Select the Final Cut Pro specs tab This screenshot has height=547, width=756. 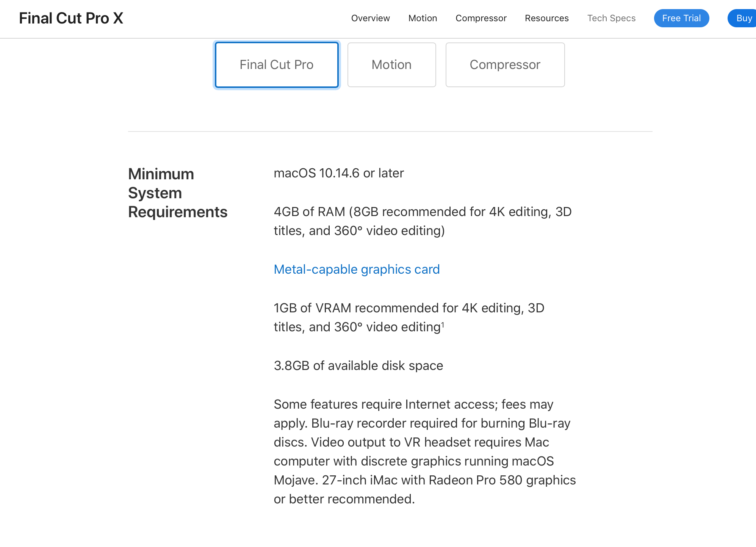(277, 65)
